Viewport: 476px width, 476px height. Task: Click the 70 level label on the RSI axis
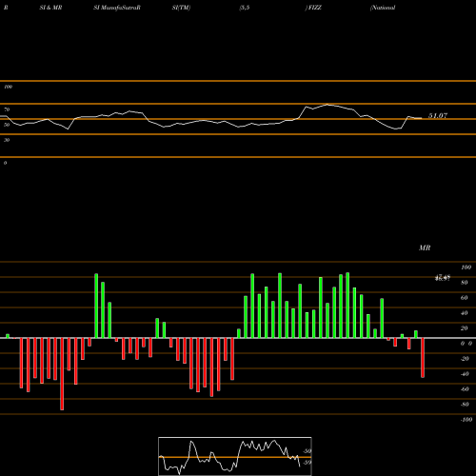pos(7,109)
